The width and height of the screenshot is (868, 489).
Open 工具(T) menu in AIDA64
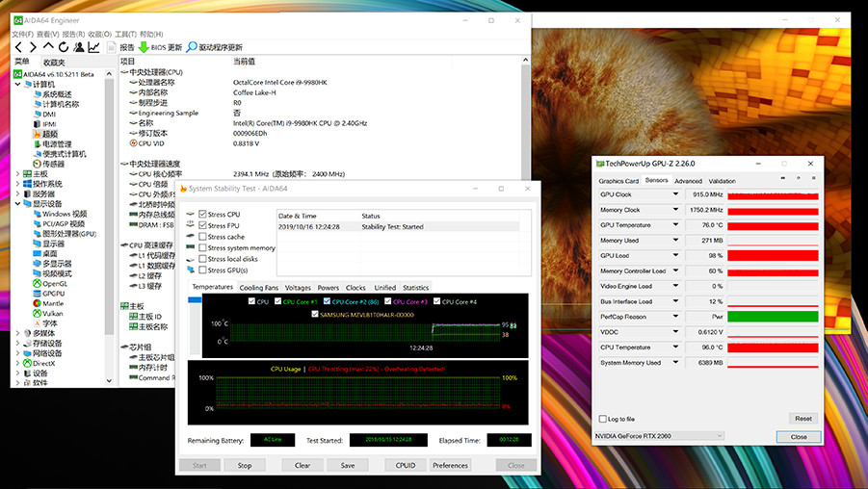(125, 35)
